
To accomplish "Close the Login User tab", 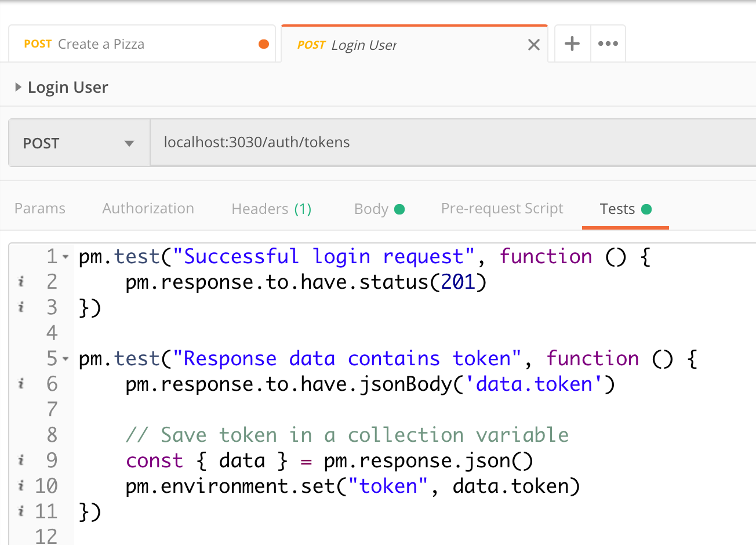I will (x=534, y=45).
